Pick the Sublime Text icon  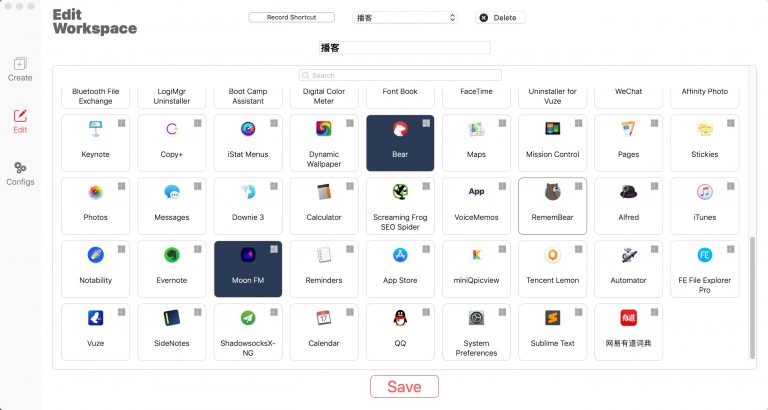click(x=552, y=318)
